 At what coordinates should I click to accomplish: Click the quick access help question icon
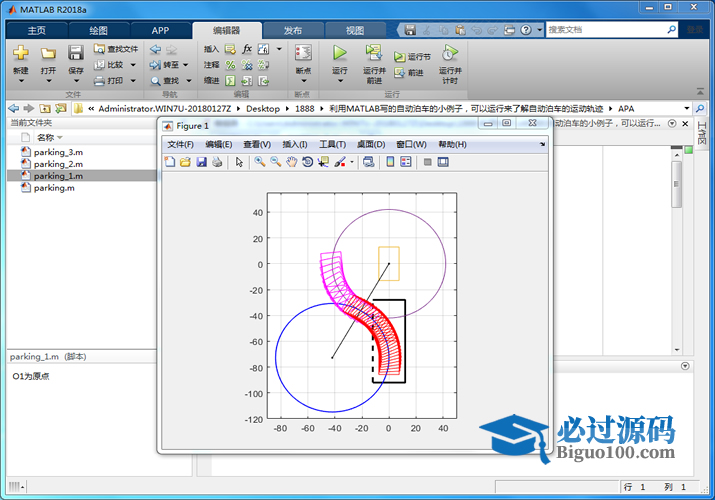click(x=526, y=30)
